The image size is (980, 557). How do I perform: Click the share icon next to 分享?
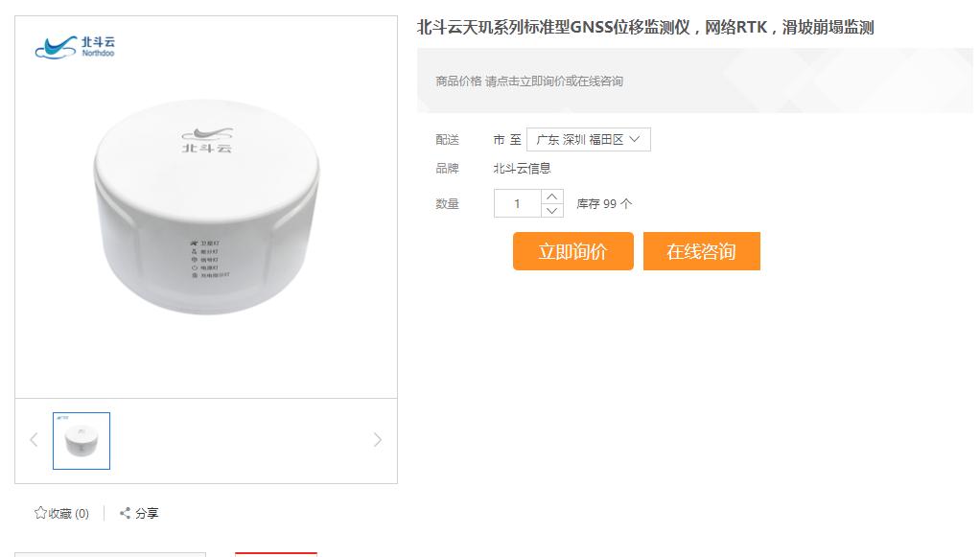125,513
